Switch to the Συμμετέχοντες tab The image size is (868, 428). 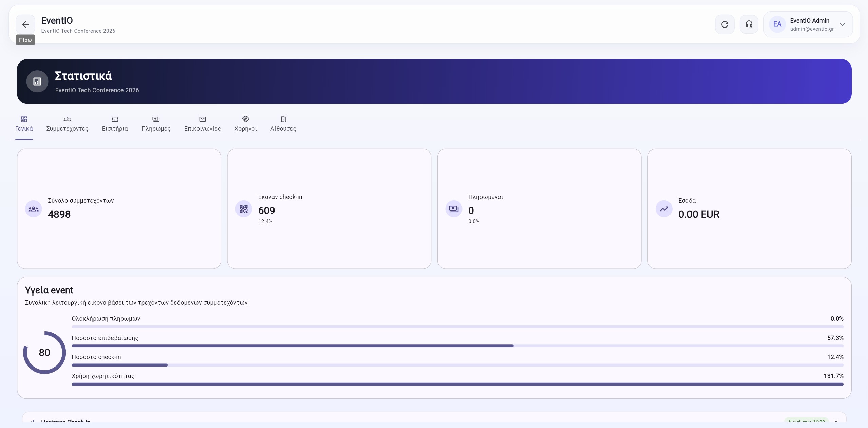[67, 124]
